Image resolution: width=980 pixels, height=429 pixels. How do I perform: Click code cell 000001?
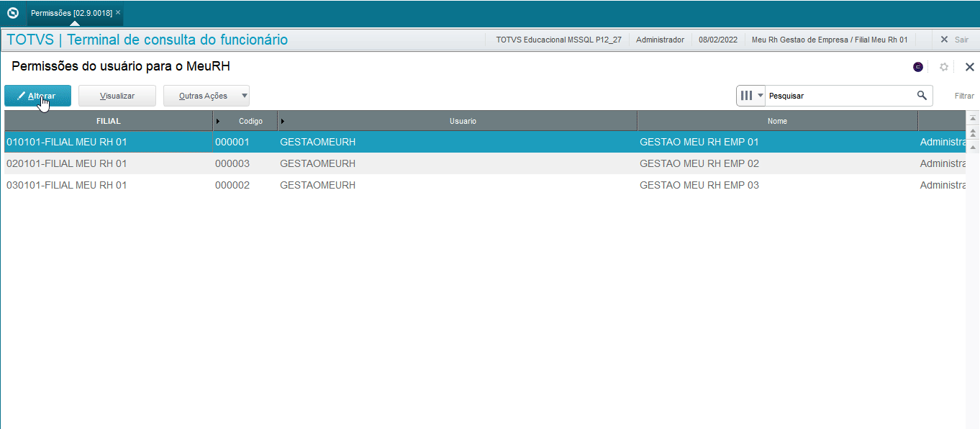pos(232,142)
